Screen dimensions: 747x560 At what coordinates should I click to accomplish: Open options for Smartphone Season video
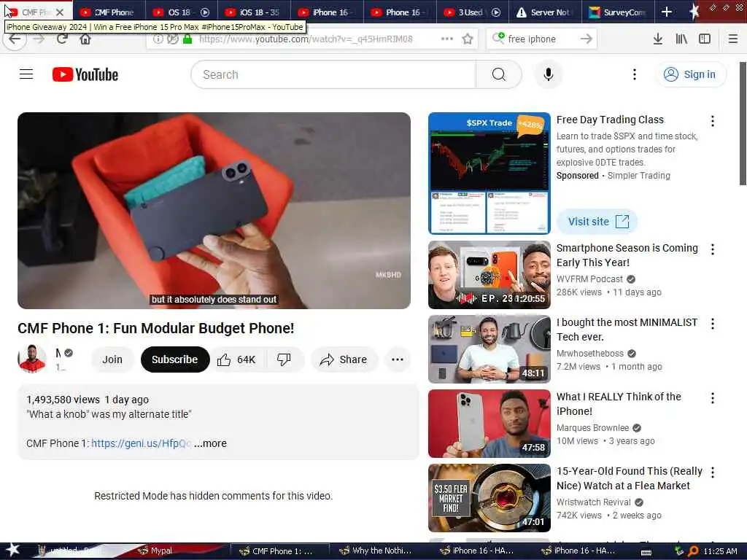tap(712, 249)
